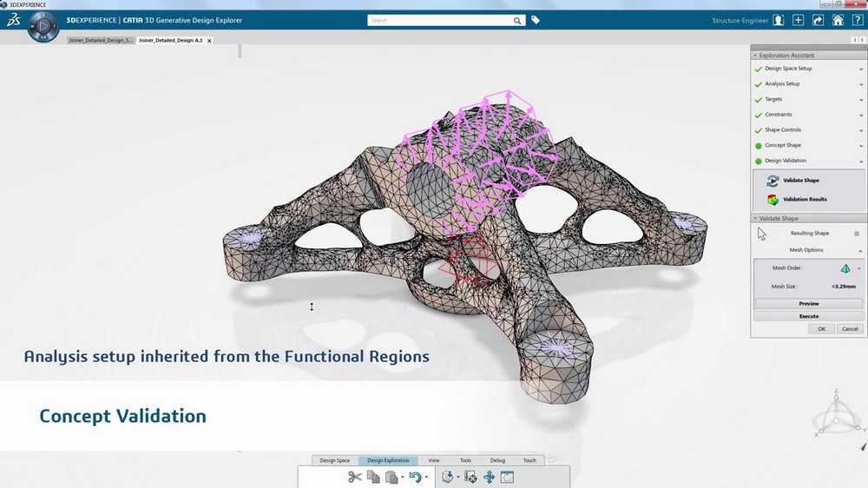
Task: Collapse the Design Validation step
Action: point(861,162)
